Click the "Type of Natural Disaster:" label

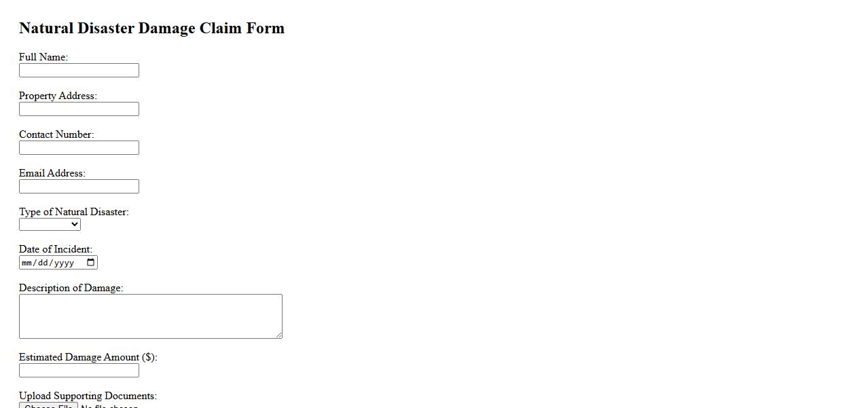pyautogui.click(x=73, y=212)
